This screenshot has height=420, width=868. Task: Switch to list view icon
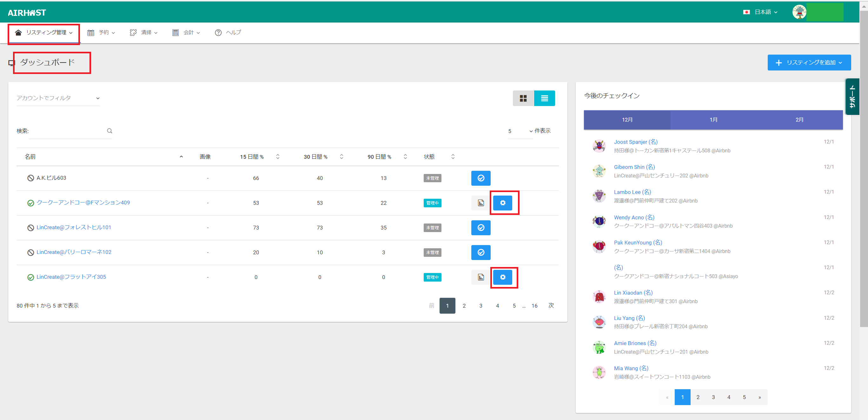tap(544, 98)
